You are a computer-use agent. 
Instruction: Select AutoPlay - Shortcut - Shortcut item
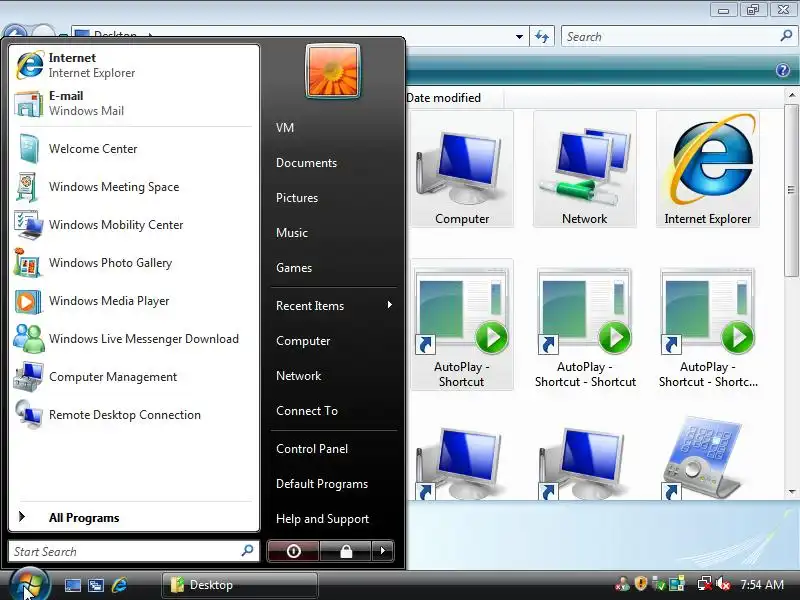[x=585, y=325]
